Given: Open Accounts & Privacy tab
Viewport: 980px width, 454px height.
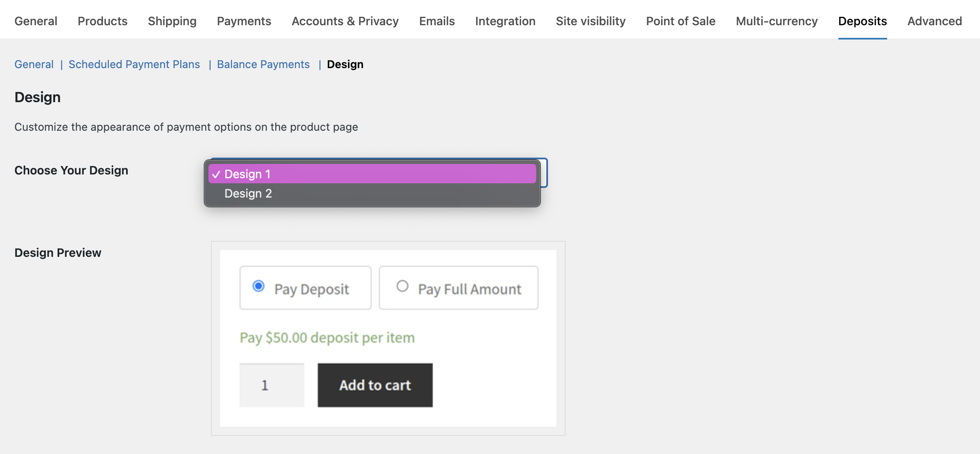Looking at the screenshot, I should click(x=345, y=21).
